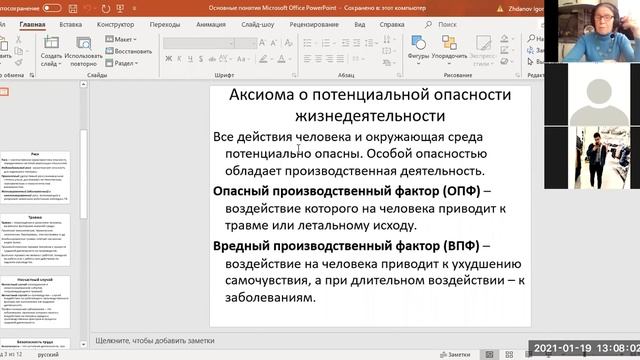Open the Слайд-шоу tab
Viewport: 640px width, 360px height.
[258, 24]
